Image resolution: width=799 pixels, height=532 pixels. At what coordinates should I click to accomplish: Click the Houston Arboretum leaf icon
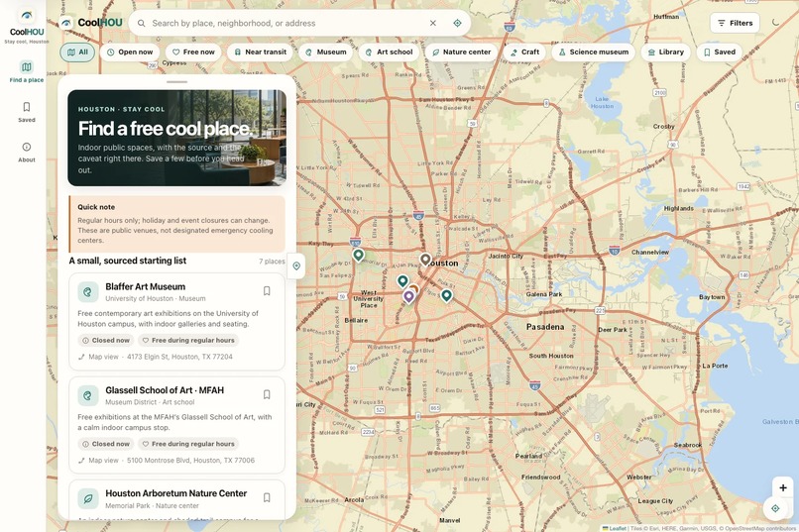pyautogui.click(x=87, y=499)
